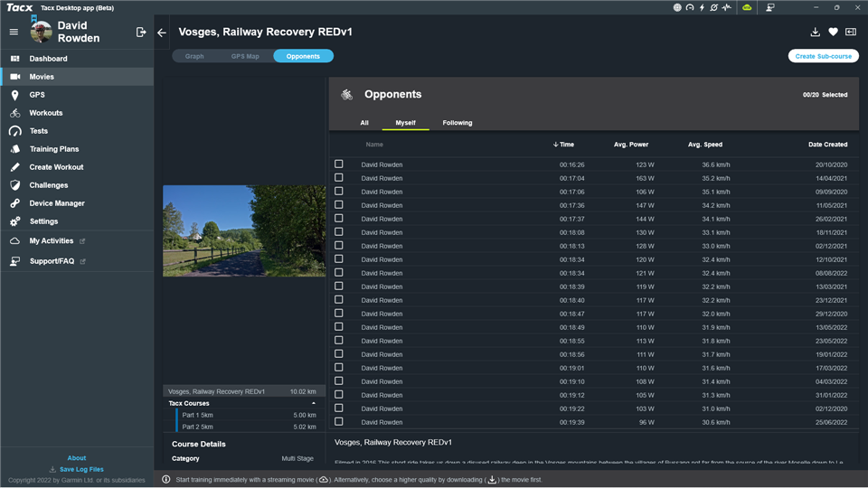Open the hamburger menu in the sidebar
The height and width of the screenshot is (488, 868).
(14, 33)
